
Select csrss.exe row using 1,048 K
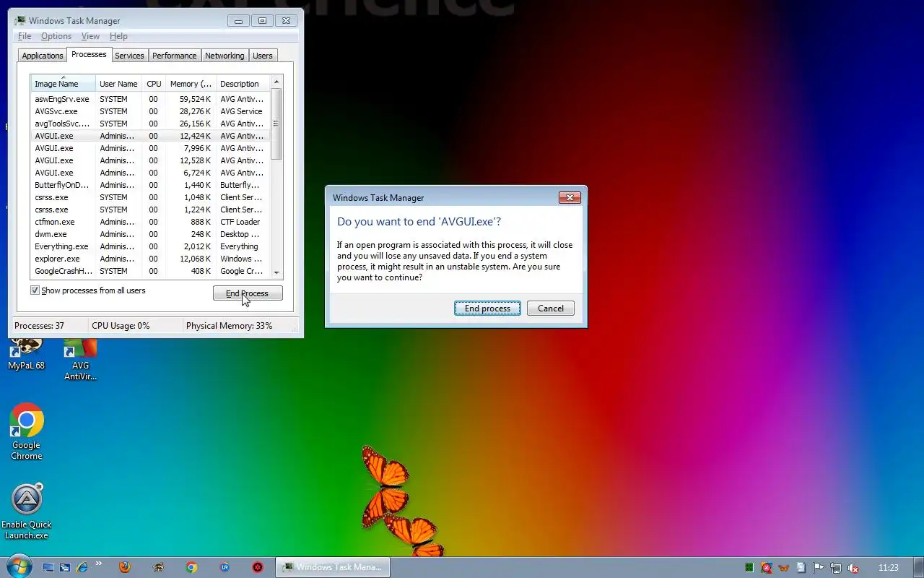(150, 197)
